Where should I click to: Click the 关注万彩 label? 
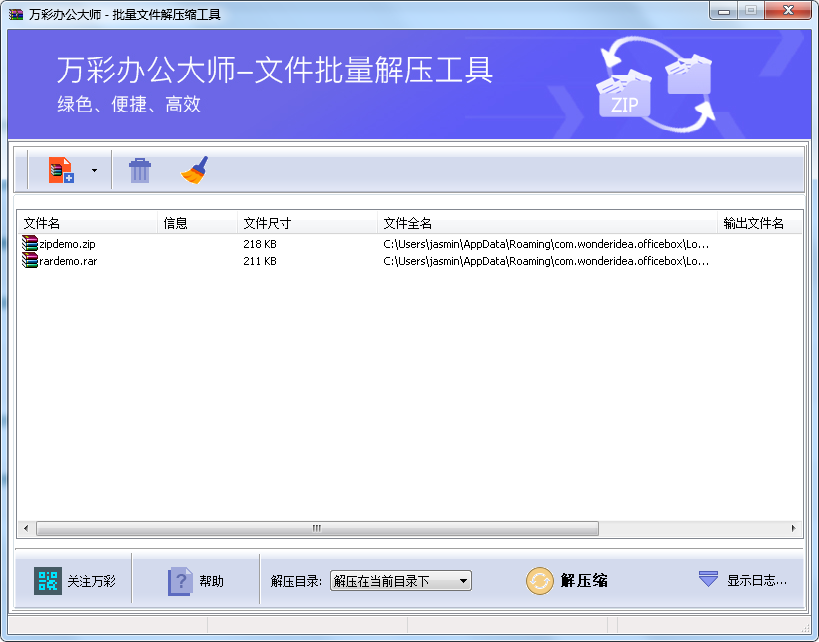[91, 581]
